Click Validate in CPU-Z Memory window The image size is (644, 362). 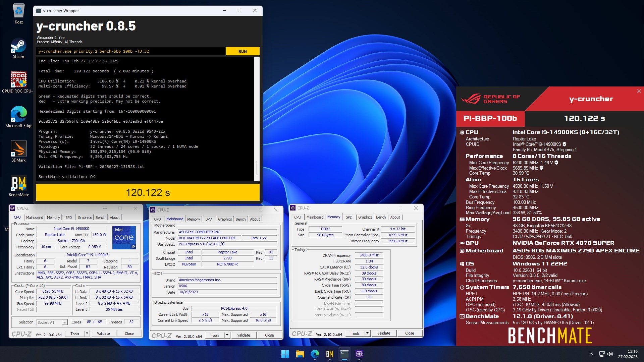click(x=384, y=333)
